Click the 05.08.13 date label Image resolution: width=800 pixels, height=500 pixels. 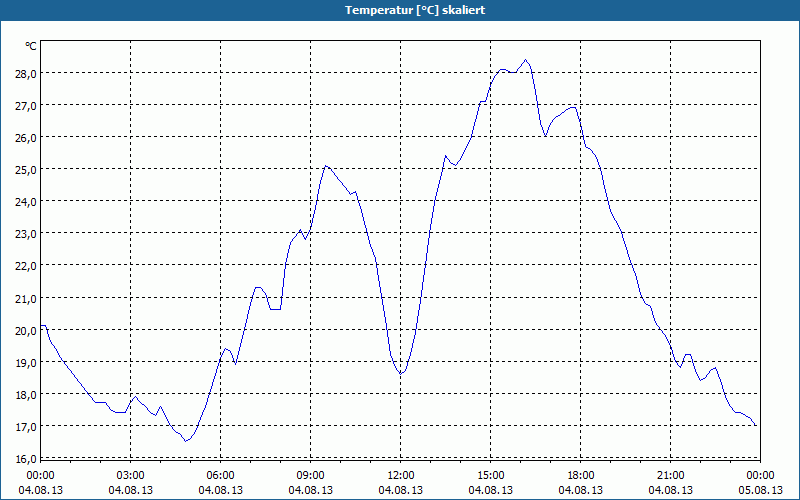coord(760,490)
